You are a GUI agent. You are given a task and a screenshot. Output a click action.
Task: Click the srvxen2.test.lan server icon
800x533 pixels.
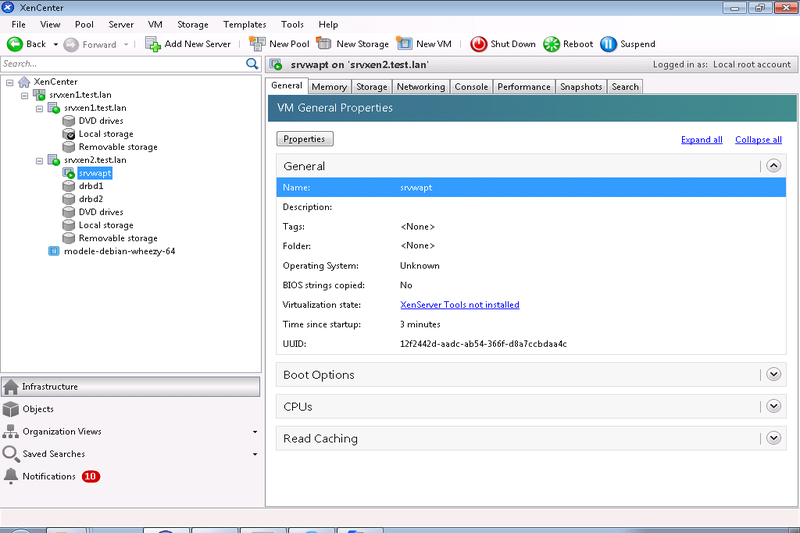[x=54, y=160]
